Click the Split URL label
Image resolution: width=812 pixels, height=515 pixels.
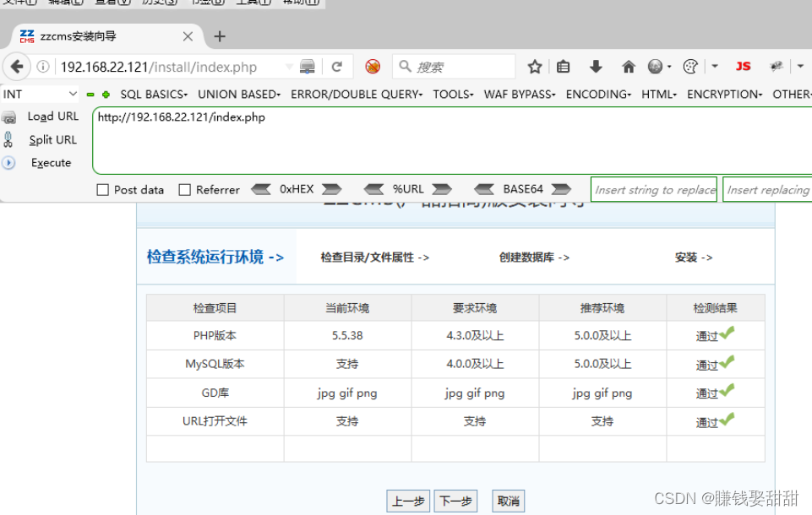[53, 140]
